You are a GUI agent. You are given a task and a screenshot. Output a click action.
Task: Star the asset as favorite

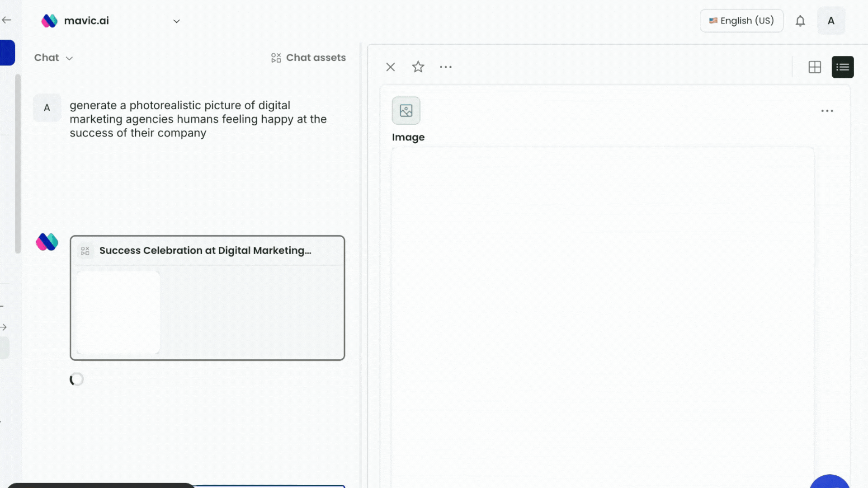418,67
